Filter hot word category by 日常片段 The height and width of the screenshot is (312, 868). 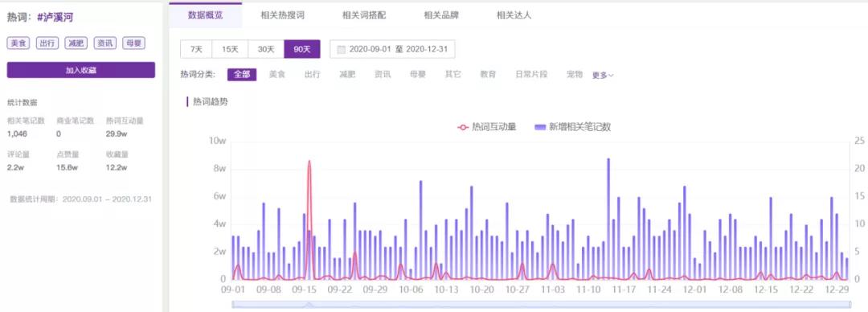coord(531,74)
